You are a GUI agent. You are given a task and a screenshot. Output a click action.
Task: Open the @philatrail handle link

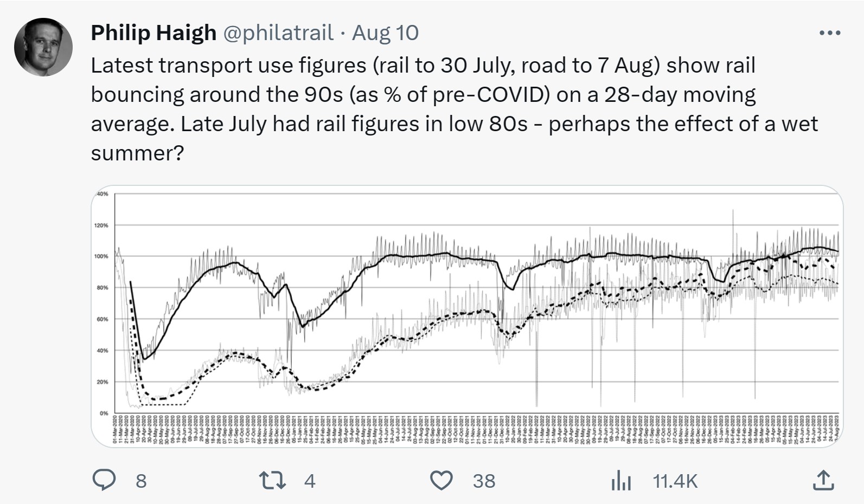[x=278, y=33]
